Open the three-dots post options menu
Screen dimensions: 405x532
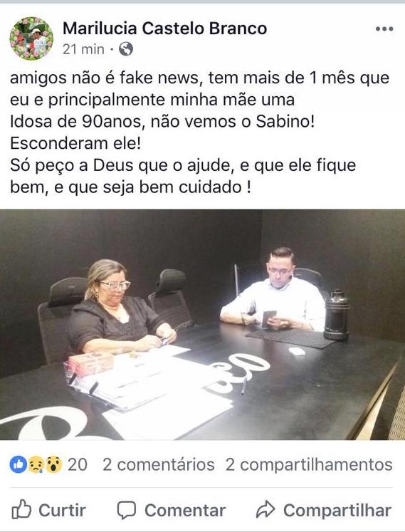pos(384,28)
